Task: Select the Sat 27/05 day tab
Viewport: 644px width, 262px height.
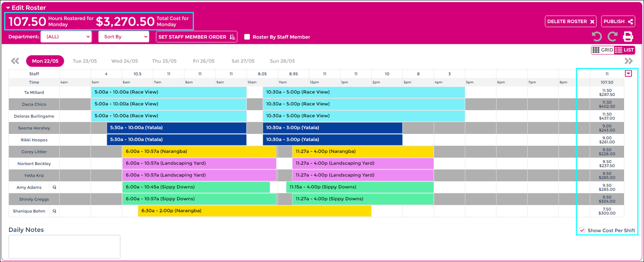Action: coord(243,61)
